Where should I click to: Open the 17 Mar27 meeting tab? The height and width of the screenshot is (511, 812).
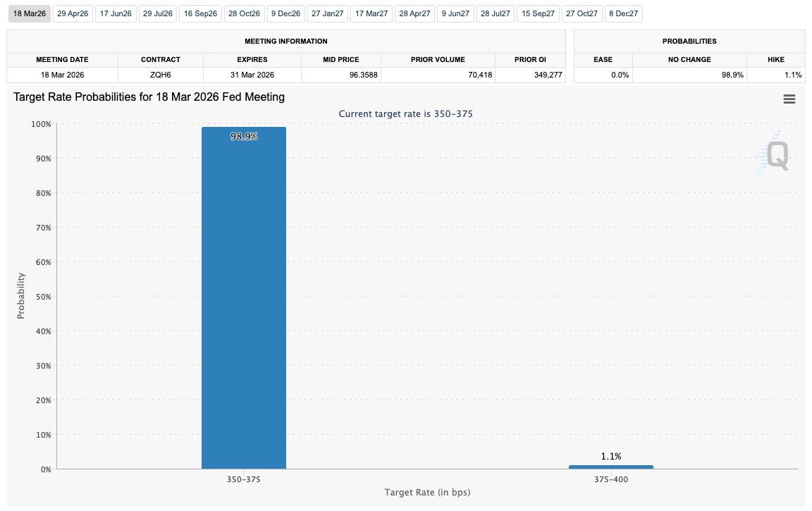[371, 13]
